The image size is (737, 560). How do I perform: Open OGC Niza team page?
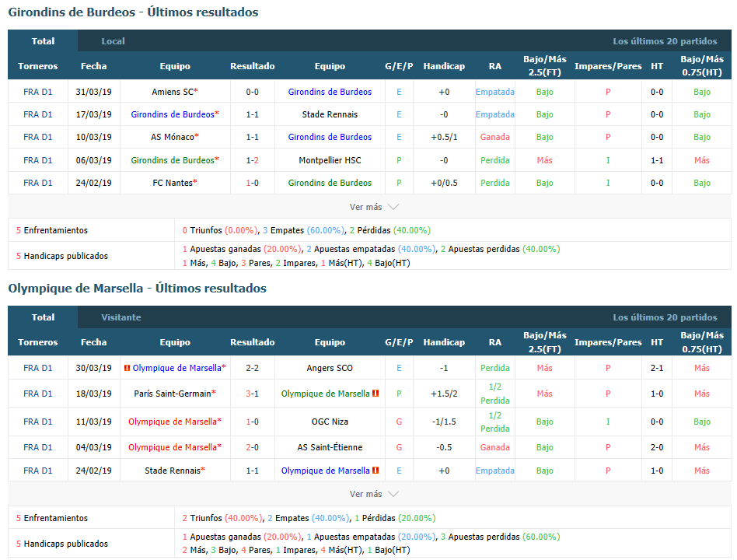(x=330, y=422)
